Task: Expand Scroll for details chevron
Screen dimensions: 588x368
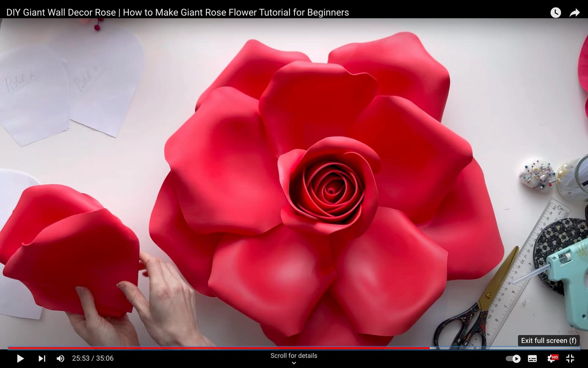Action: [x=294, y=363]
